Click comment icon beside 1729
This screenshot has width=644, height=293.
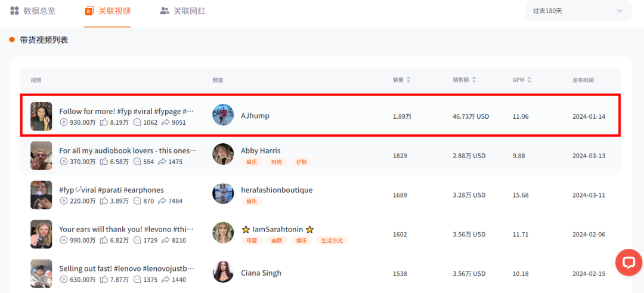tap(137, 240)
